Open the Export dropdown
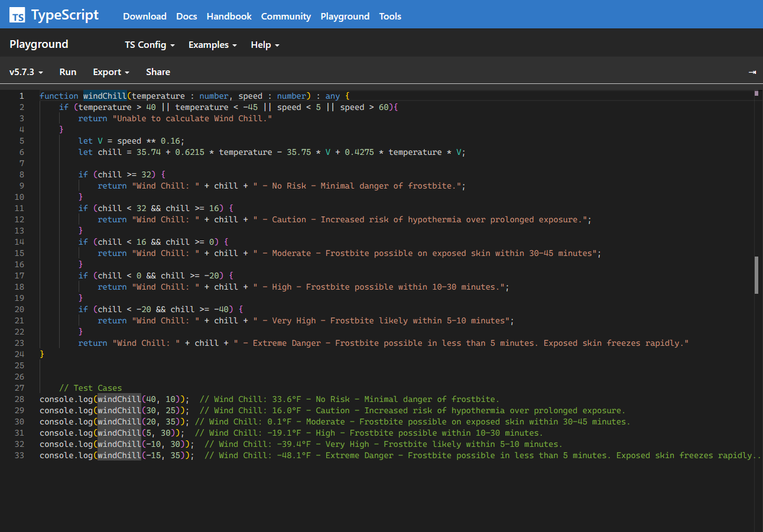The image size is (763, 532). [x=111, y=71]
